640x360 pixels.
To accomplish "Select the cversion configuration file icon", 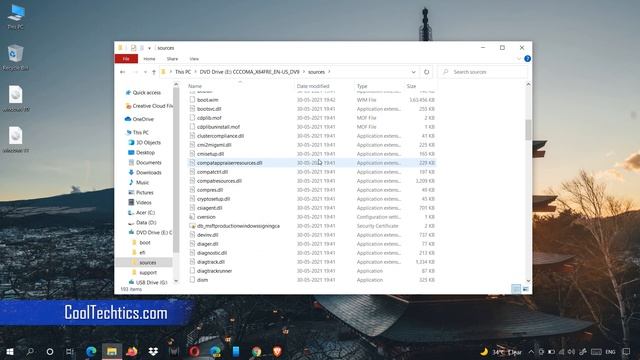I will click(x=192, y=217).
